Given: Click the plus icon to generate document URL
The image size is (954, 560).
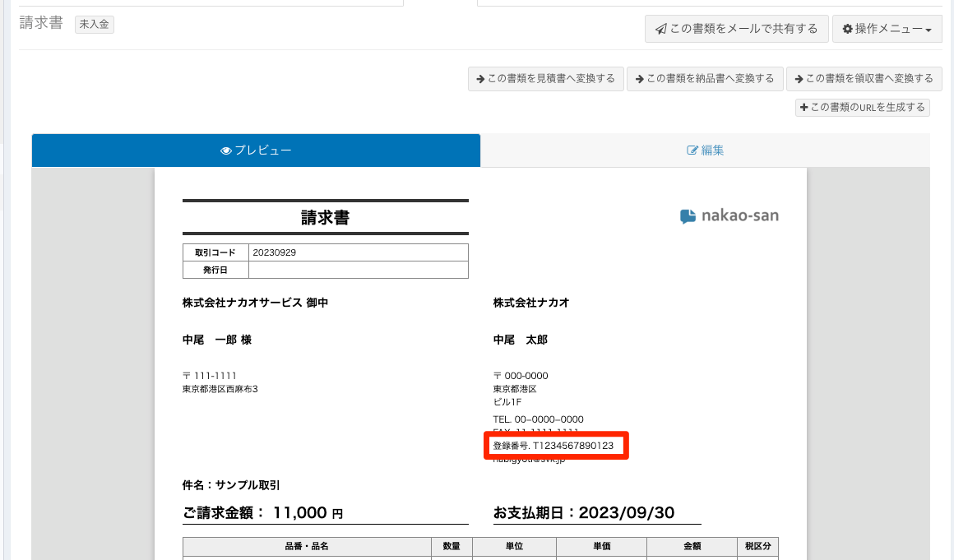Looking at the screenshot, I should 804,108.
